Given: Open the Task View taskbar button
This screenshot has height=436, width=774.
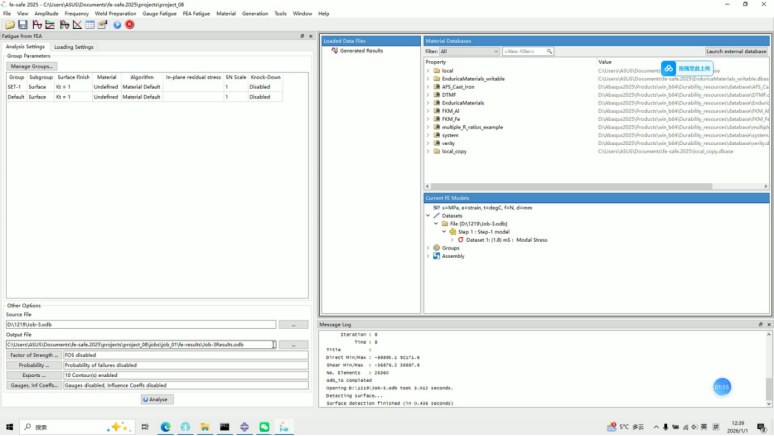Looking at the screenshot, I should (145, 427).
